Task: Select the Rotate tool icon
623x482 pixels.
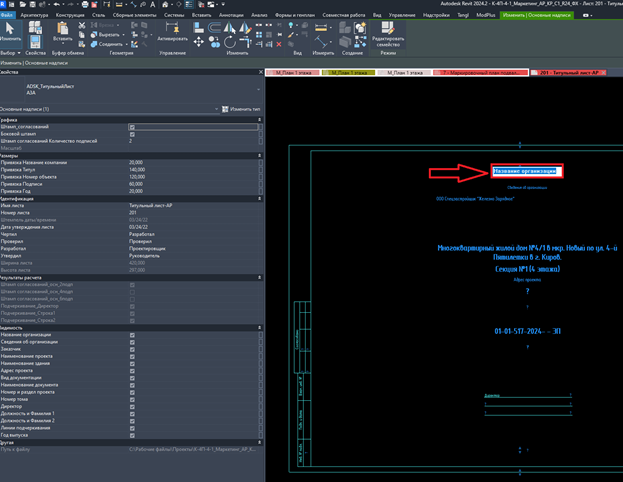Action: click(230, 42)
